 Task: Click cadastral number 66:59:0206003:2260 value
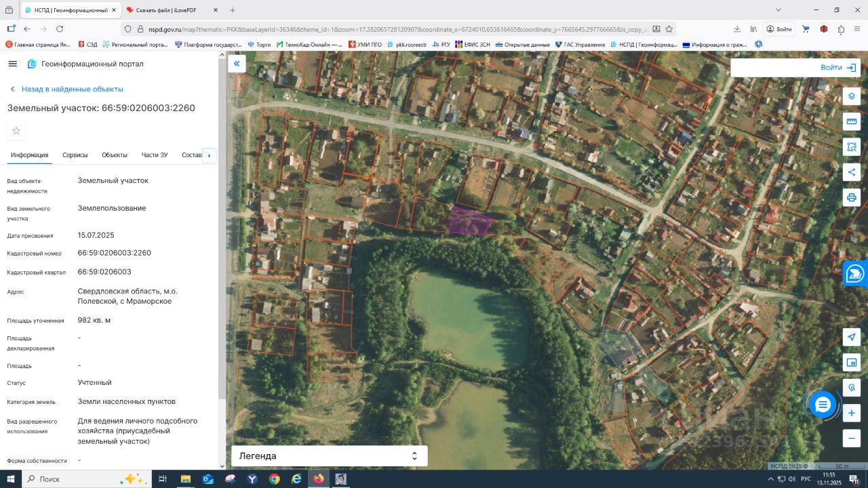coord(115,253)
